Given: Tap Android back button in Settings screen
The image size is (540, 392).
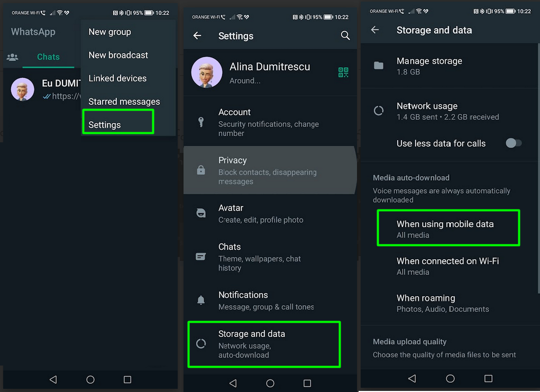Looking at the screenshot, I should pos(233,383).
